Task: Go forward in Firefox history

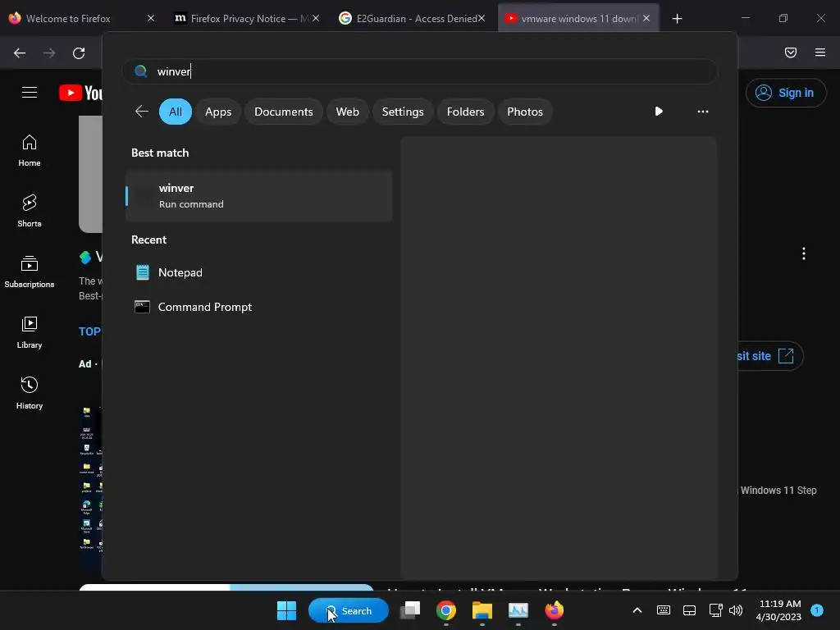Action: point(49,52)
